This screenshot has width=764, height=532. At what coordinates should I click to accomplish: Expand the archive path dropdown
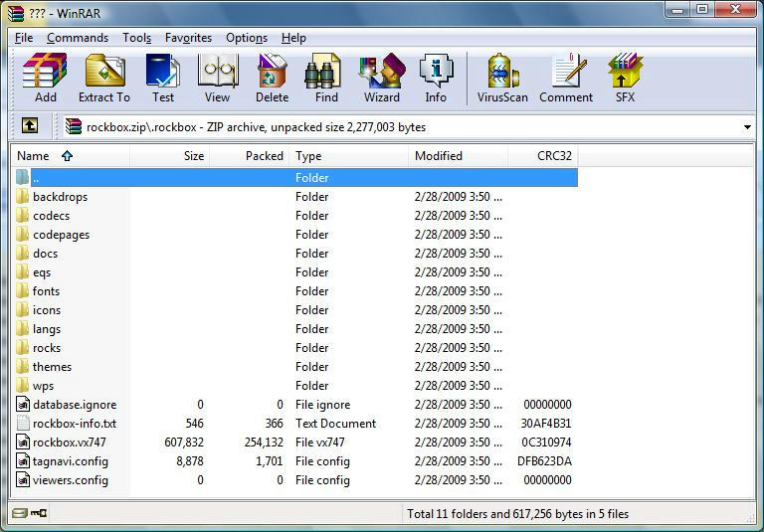[747, 127]
